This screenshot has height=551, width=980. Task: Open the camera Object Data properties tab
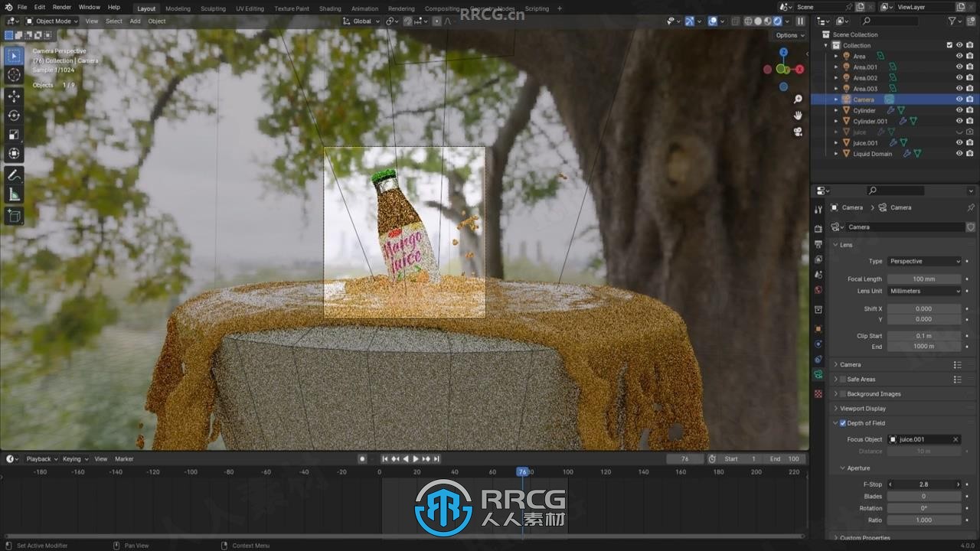click(x=818, y=374)
